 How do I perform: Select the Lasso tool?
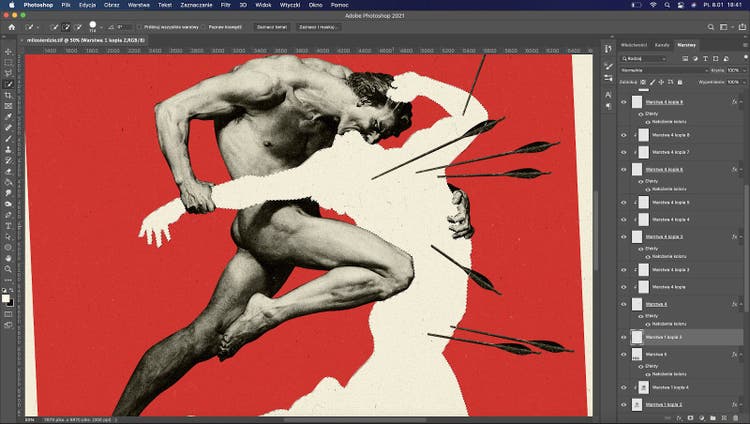8,73
